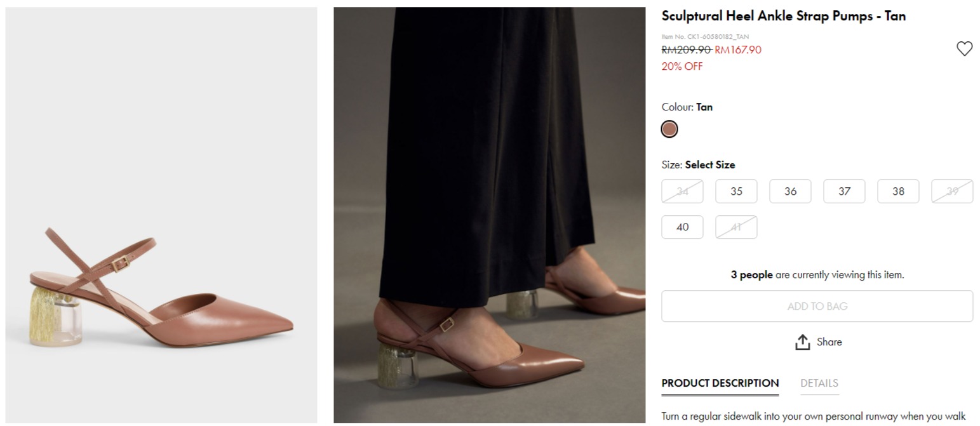Screen dimensions: 980x426
Task: Click the product title heading
Action: click(x=783, y=17)
